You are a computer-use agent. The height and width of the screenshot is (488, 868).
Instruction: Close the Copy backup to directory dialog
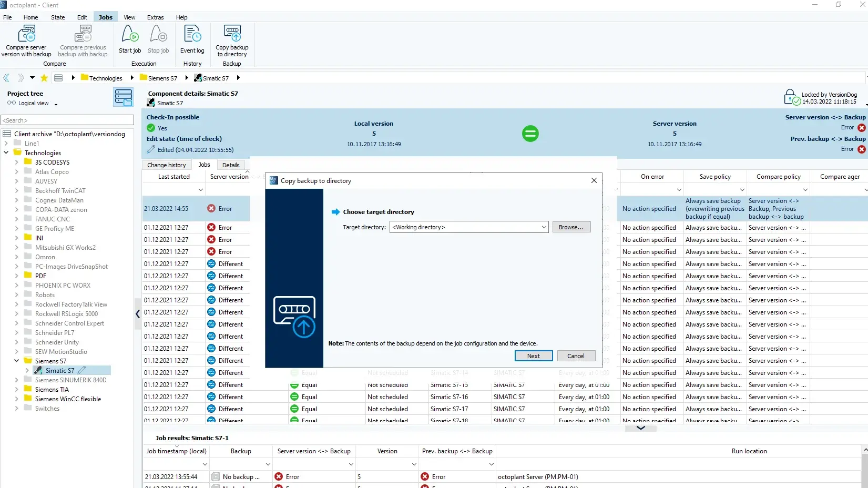[x=594, y=180]
